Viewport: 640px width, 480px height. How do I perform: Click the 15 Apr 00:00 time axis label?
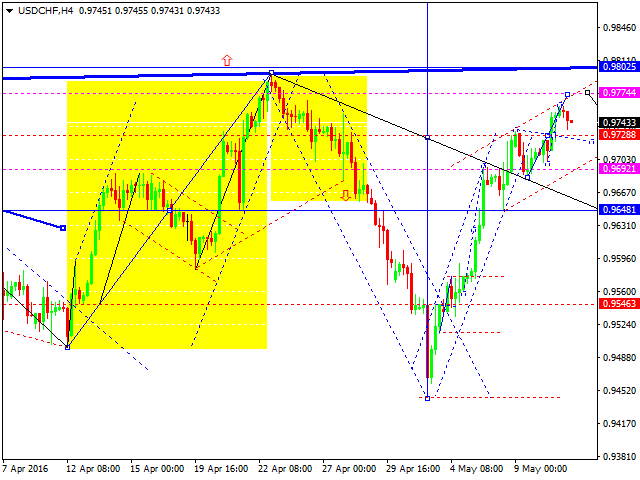click(157, 469)
